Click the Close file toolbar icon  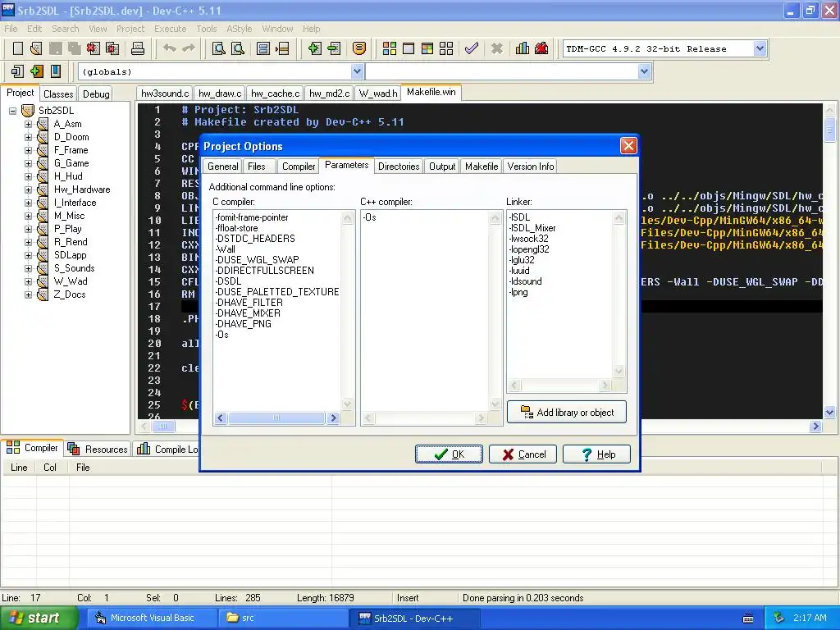click(x=94, y=48)
